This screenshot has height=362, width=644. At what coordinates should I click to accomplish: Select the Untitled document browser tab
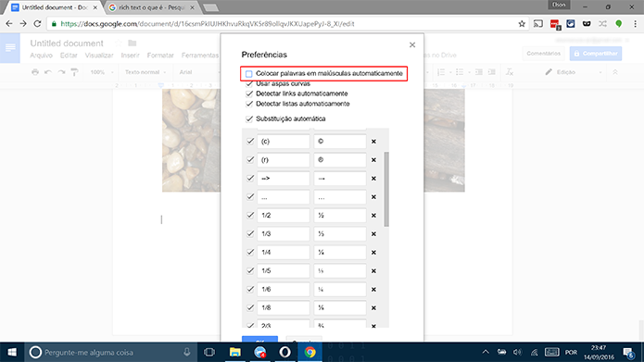[x=55, y=7]
